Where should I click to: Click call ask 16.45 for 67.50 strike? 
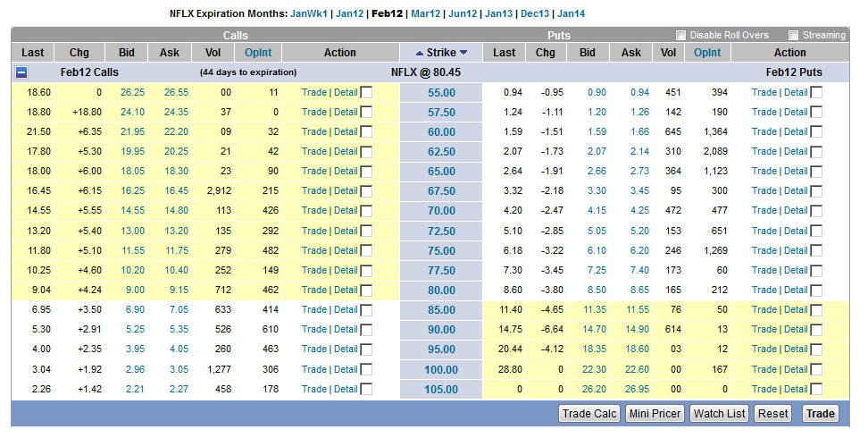tap(177, 190)
